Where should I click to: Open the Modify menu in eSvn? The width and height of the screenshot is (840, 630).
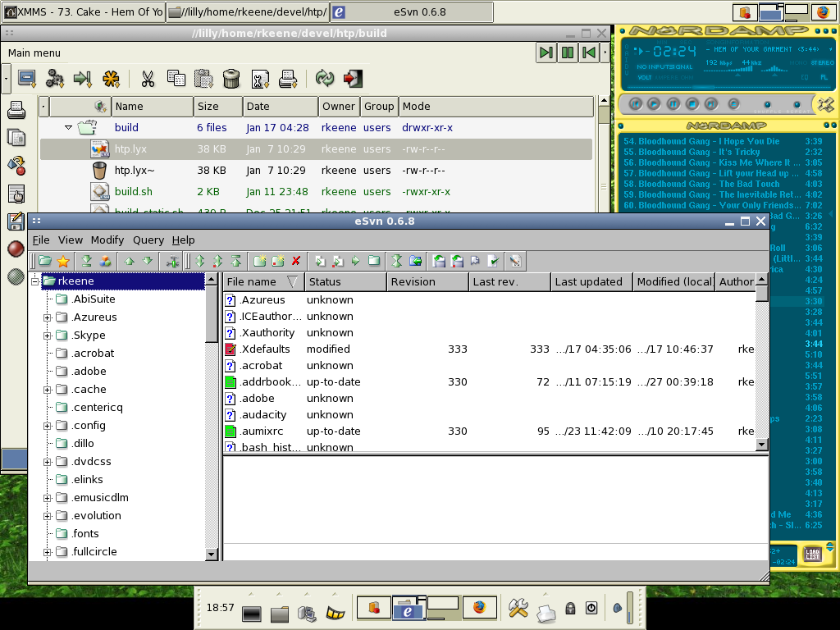[x=107, y=240]
